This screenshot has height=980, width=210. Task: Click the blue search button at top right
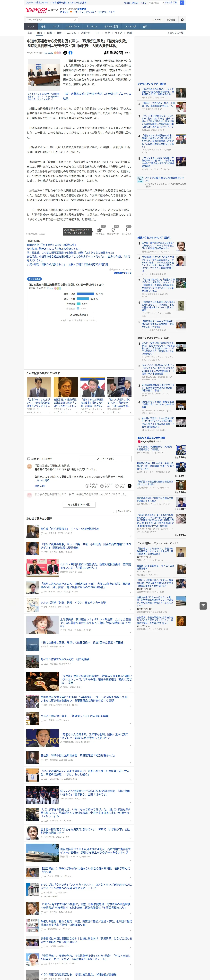(x=182, y=3)
